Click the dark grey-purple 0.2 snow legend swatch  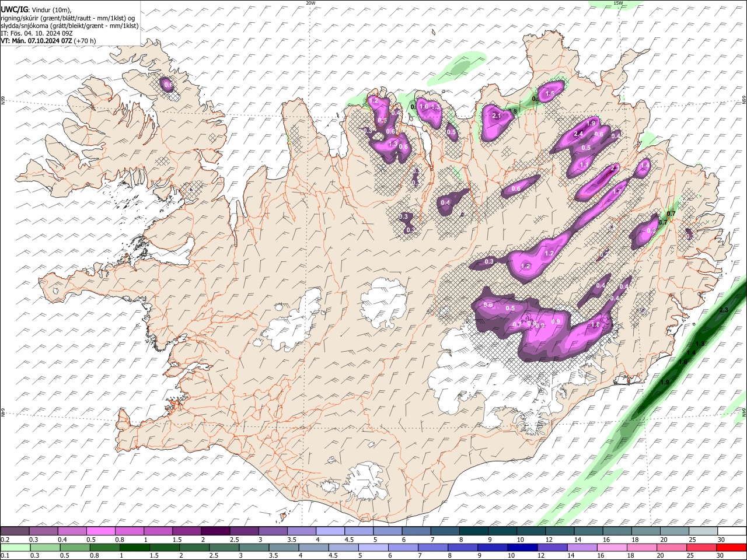15,531
